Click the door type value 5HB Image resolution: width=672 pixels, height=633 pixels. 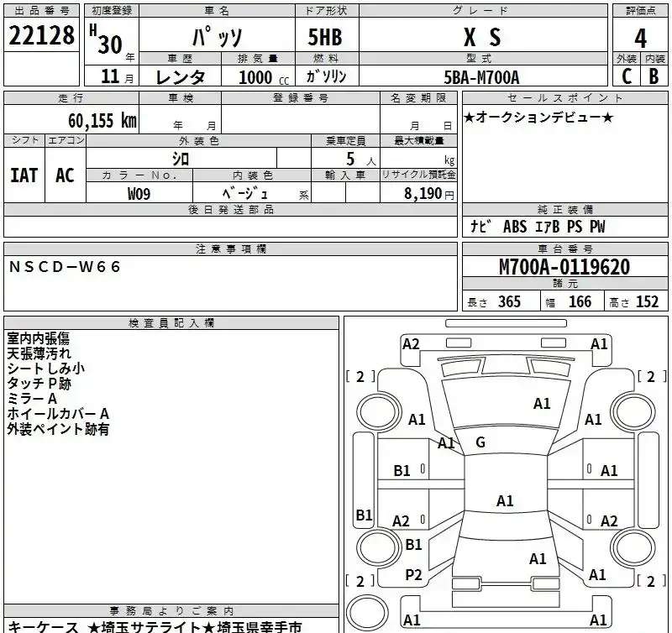tap(325, 37)
